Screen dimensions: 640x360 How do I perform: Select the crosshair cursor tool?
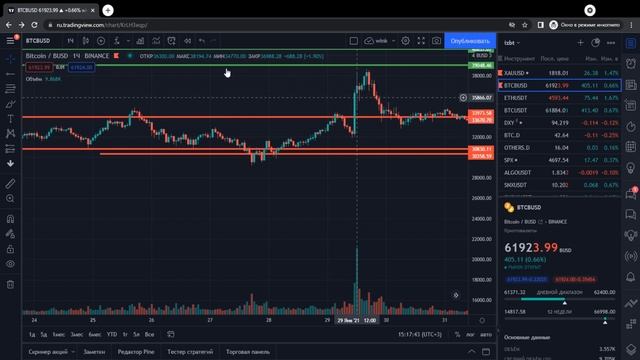pos(10,59)
